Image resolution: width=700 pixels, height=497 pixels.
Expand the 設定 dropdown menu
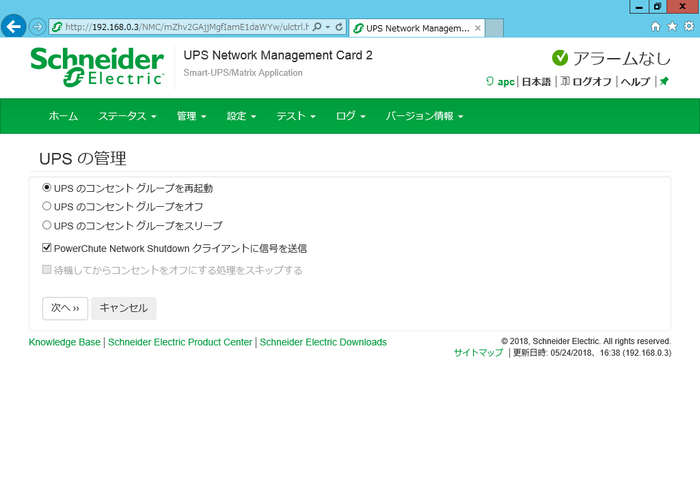point(241,116)
